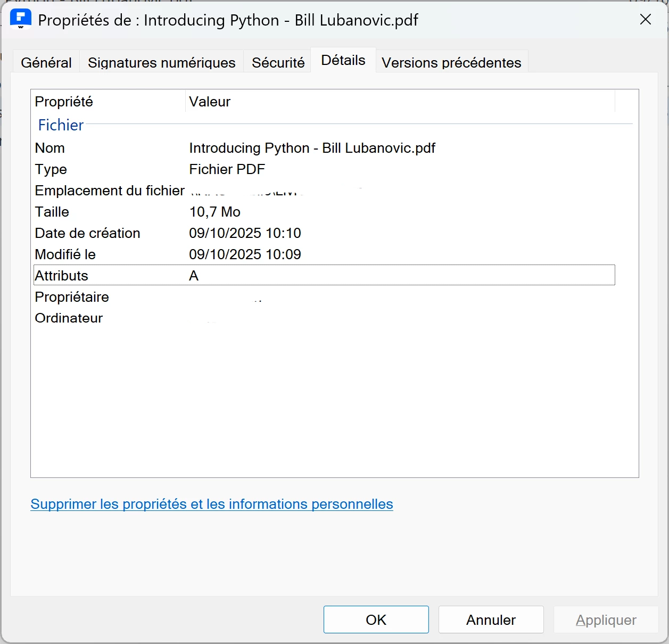Go to Versions précédentes tab
Viewport: 669px width, 644px height.
tap(451, 62)
